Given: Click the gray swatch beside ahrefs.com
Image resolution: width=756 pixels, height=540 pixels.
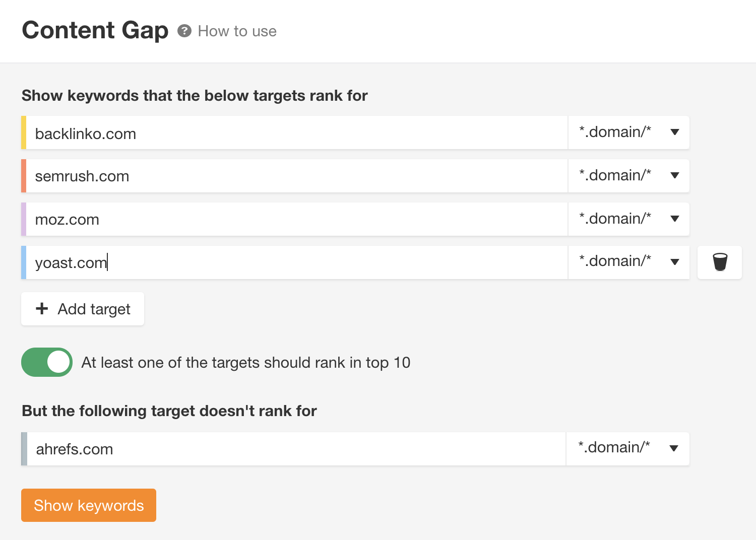Looking at the screenshot, I should 23,448.
